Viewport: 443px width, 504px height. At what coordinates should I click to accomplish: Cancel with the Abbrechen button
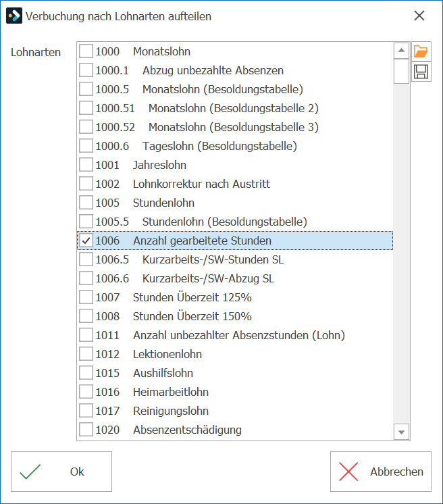(381, 472)
